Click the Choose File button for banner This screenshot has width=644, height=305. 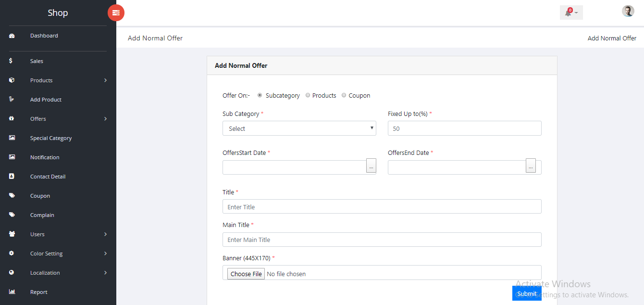tap(246, 274)
